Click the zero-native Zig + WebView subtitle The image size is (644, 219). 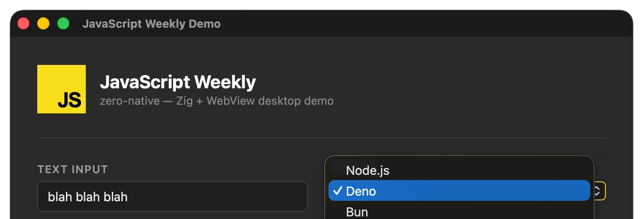[216, 101]
